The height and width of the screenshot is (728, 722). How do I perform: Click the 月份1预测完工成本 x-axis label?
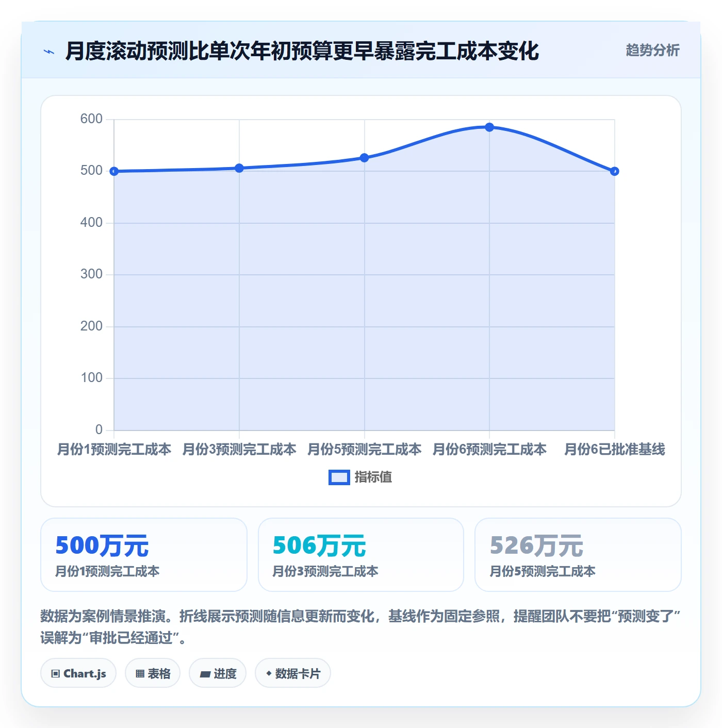[x=114, y=450]
